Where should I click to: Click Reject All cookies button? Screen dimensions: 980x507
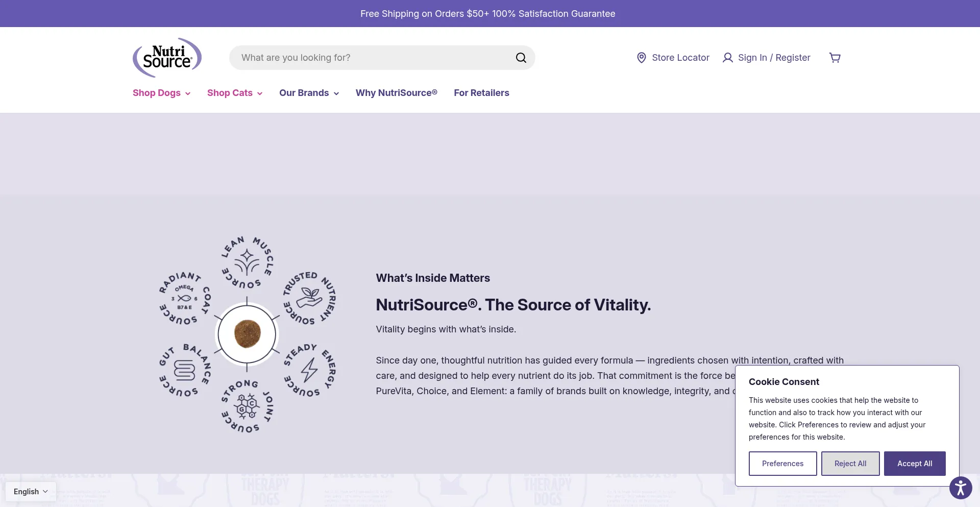[850, 464]
